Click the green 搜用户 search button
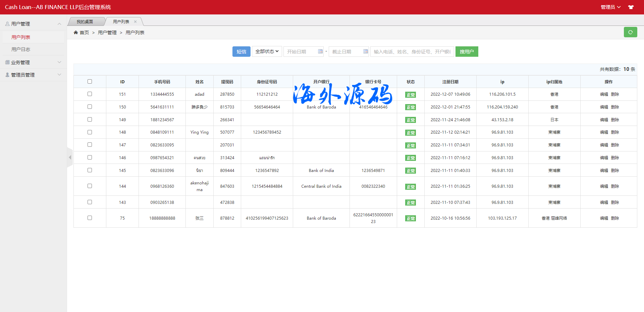The width and height of the screenshot is (644, 312). click(x=467, y=52)
